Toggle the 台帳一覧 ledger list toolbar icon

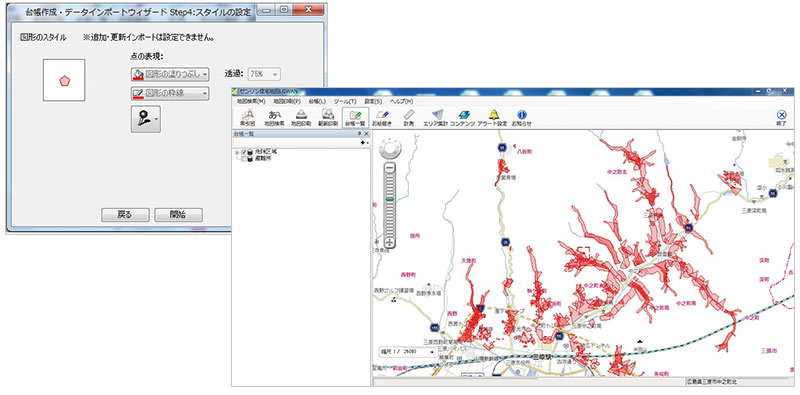[355, 118]
